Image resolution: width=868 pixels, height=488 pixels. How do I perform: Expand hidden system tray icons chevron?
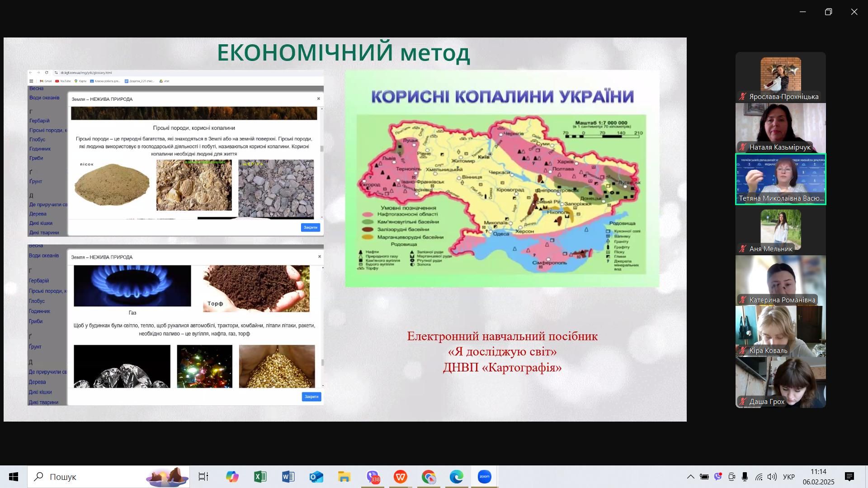click(690, 477)
